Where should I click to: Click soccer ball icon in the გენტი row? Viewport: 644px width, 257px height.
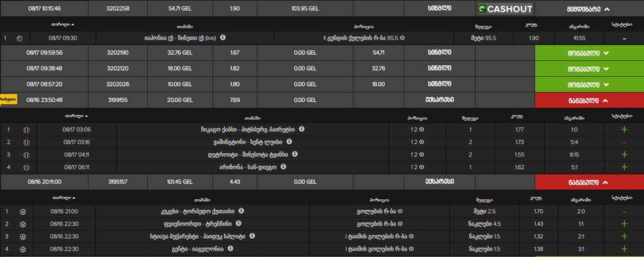[23, 249]
